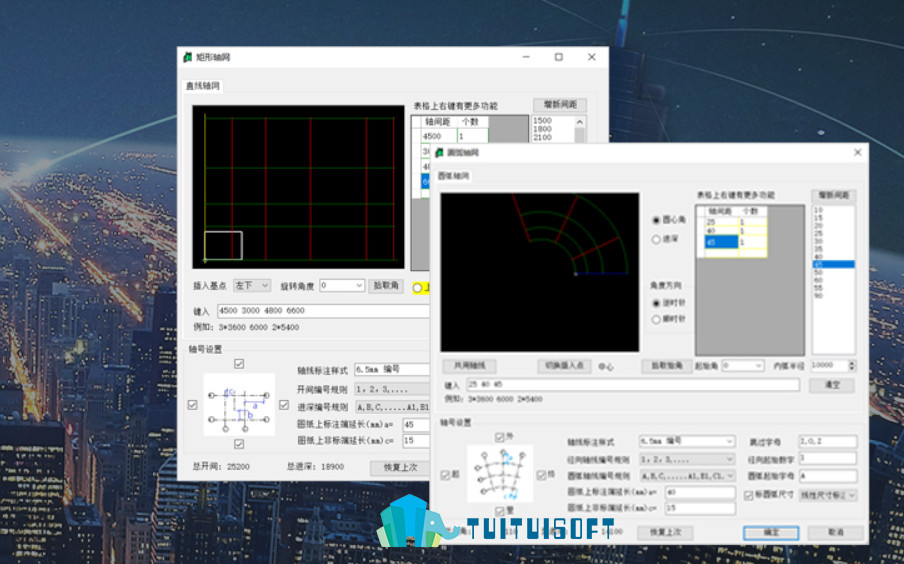904x564 pixels.
Task: Toggle top axis-label checkbox in 矩形轴网
Action: pos(239,364)
